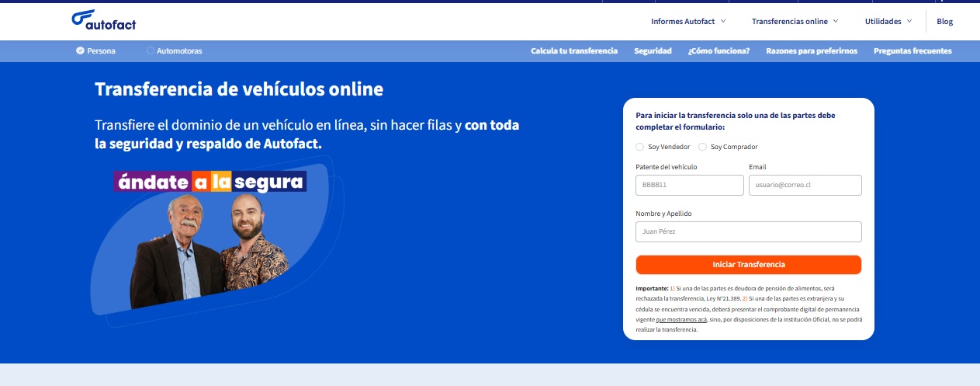Go to ¿Cómo funciona? section

click(x=719, y=51)
